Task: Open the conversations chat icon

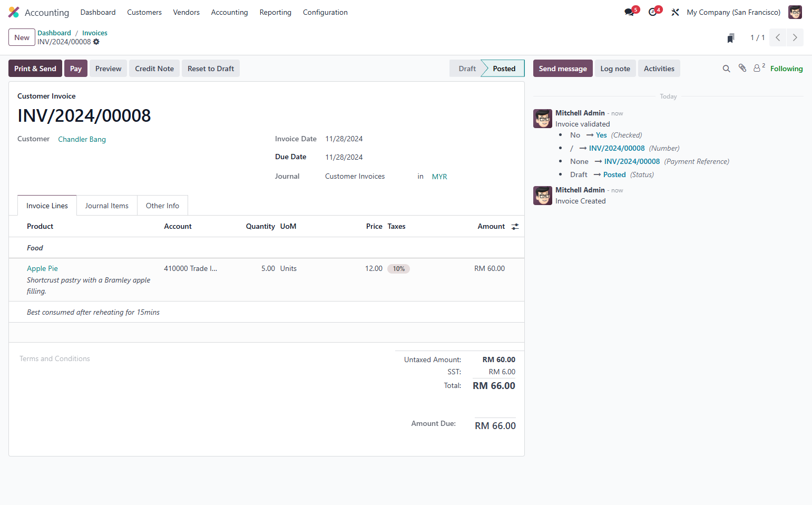Action: [x=629, y=12]
